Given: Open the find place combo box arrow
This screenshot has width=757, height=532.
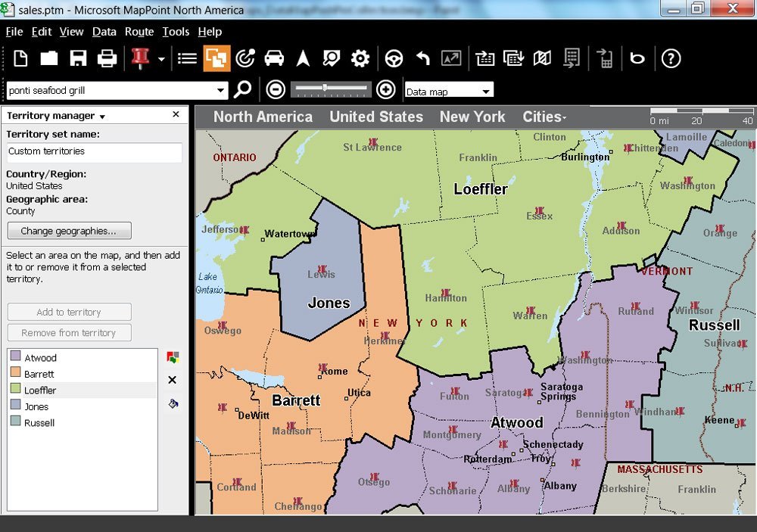Looking at the screenshot, I should pyautogui.click(x=220, y=91).
